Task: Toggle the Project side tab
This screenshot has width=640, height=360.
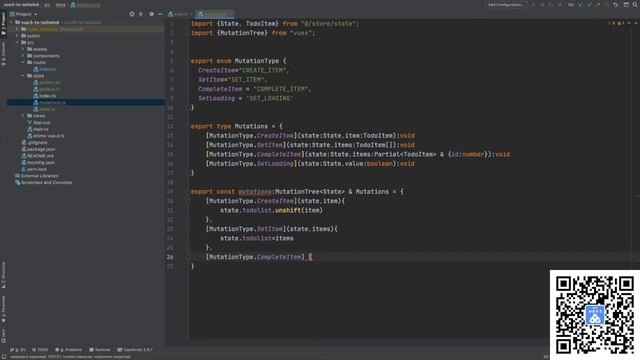Action: tap(4, 24)
